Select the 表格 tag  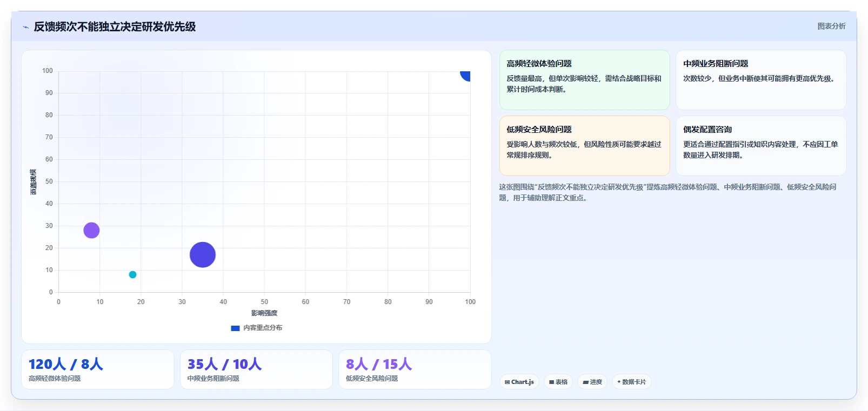pos(558,382)
